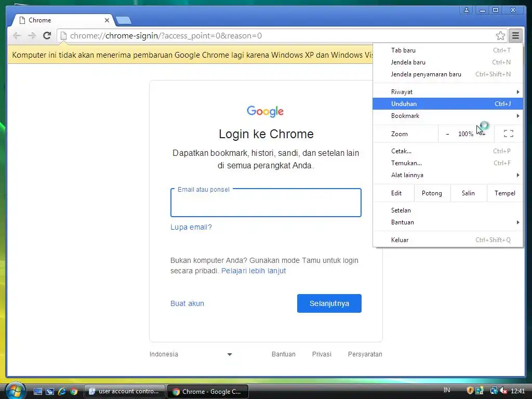Click the muted volume tray icon
Screen dimensions: 532x399
point(503,391)
